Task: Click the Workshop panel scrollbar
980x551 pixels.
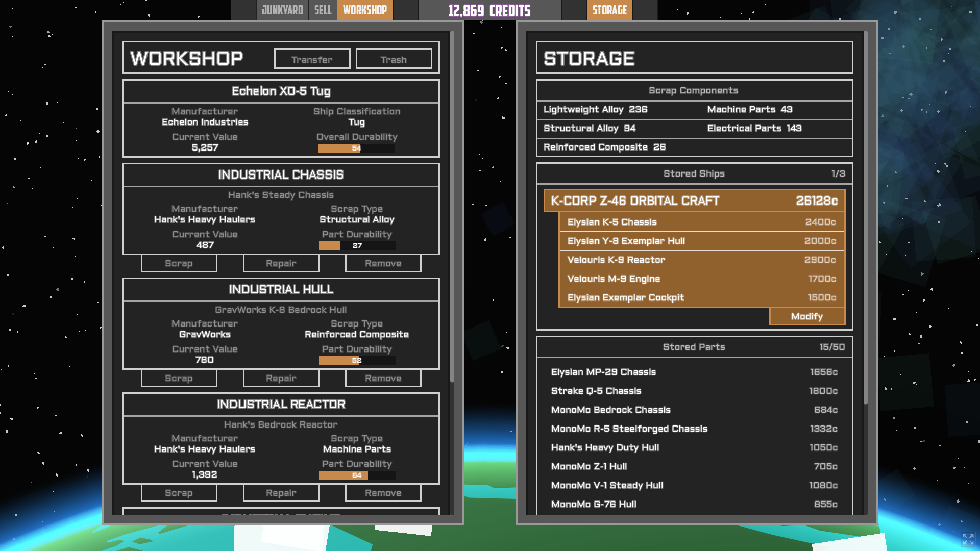Action: 452,207
